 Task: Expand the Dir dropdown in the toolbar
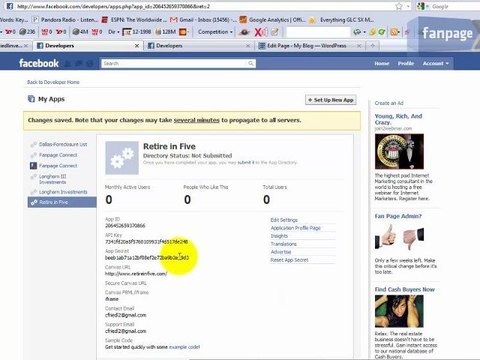pyautogui.click(x=114, y=32)
